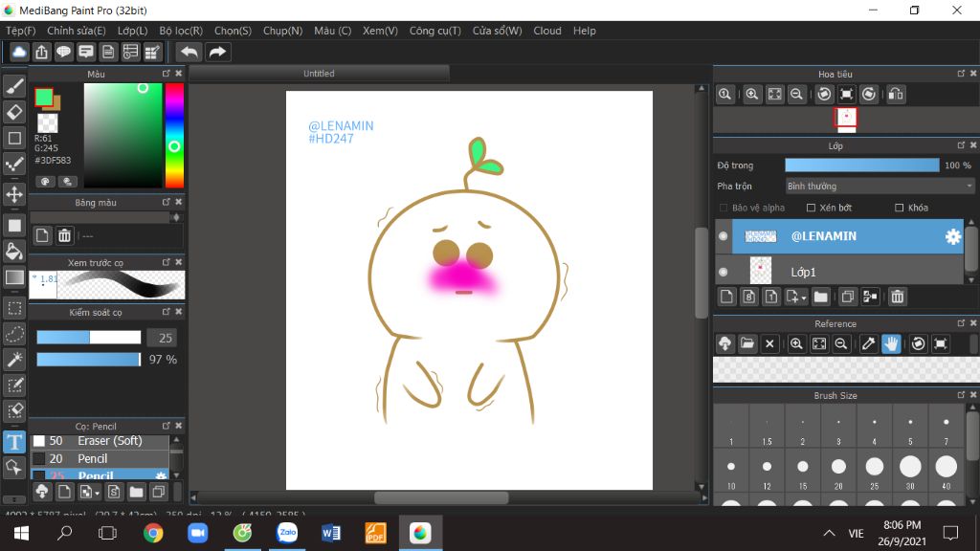Select the Eraser tool
This screenshot has width=980, height=551.
(x=14, y=112)
